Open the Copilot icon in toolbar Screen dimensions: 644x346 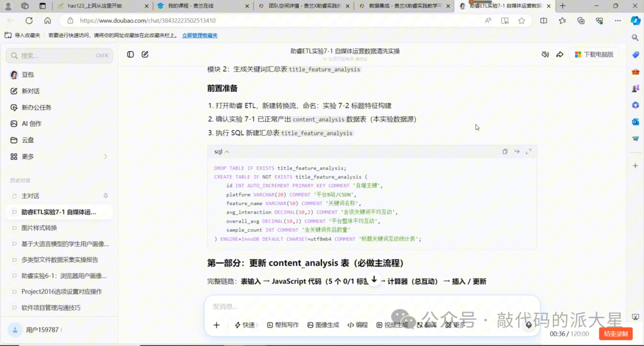pyautogui.click(x=636, y=20)
